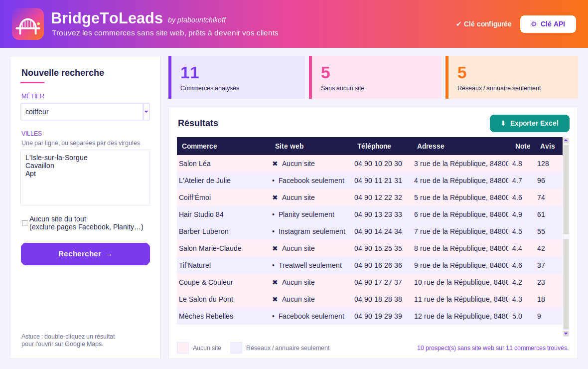Click the 'Nouvelle recherche' panel heading
The width and height of the screenshot is (588, 369).
(x=63, y=73)
